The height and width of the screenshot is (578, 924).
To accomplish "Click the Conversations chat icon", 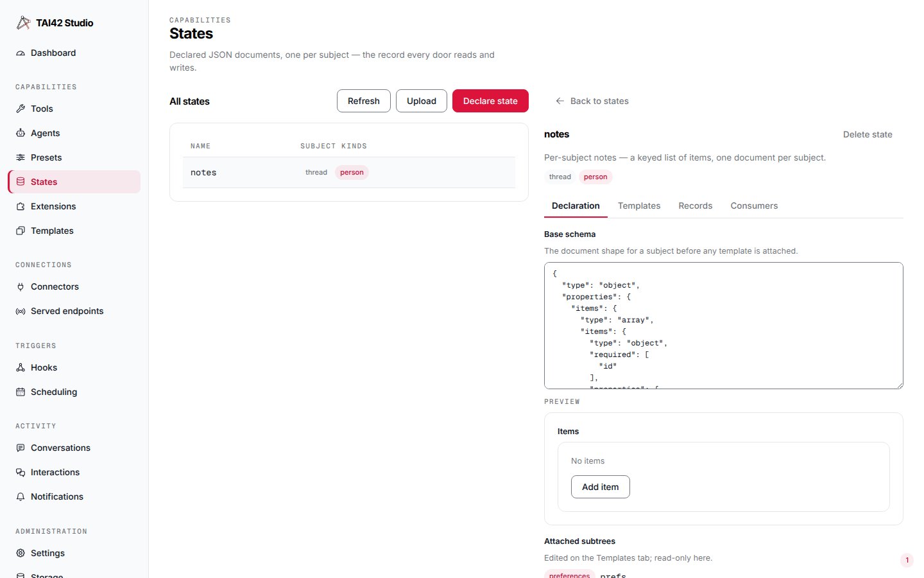I will (21, 448).
